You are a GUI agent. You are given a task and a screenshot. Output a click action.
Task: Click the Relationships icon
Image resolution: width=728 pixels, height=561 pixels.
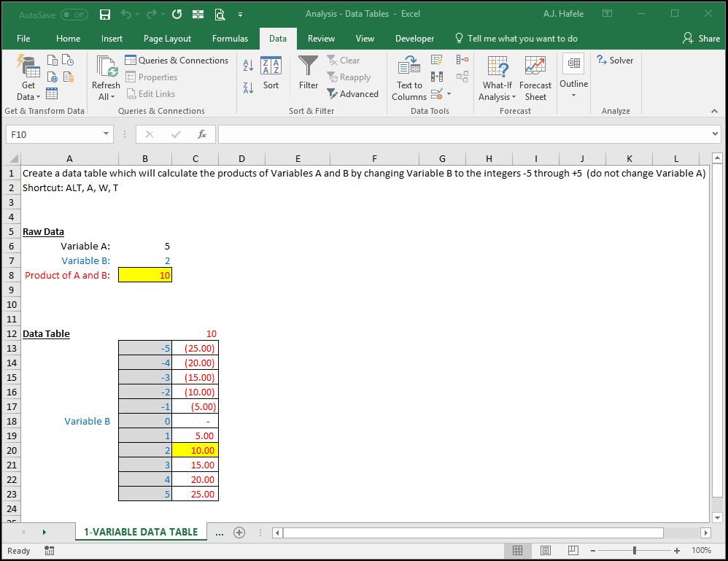point(462,77)
